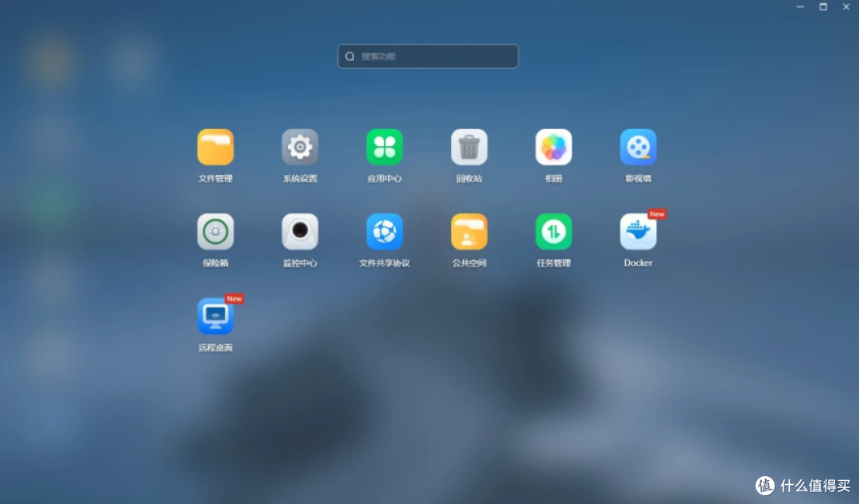Viewport: 859px width, 504px height.
Task: Open the 监控中心 surveillance center
Action: (300, 232)
